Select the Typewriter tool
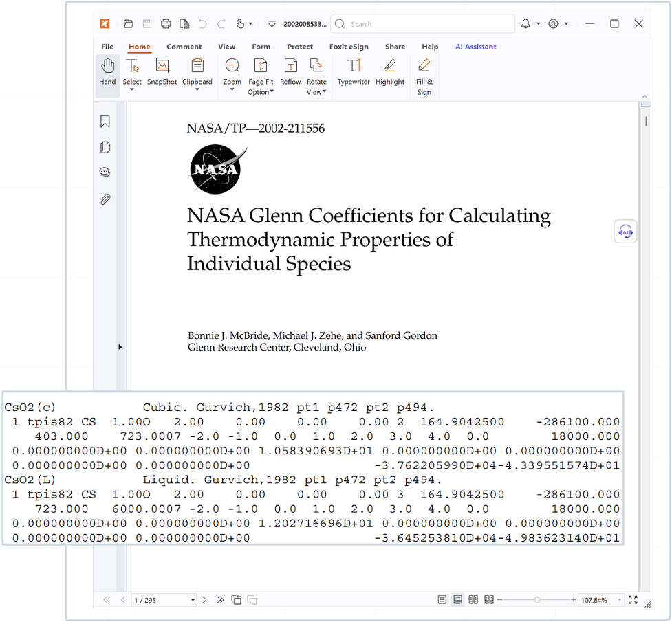This screenshot has width=672, height=622. 354,72
